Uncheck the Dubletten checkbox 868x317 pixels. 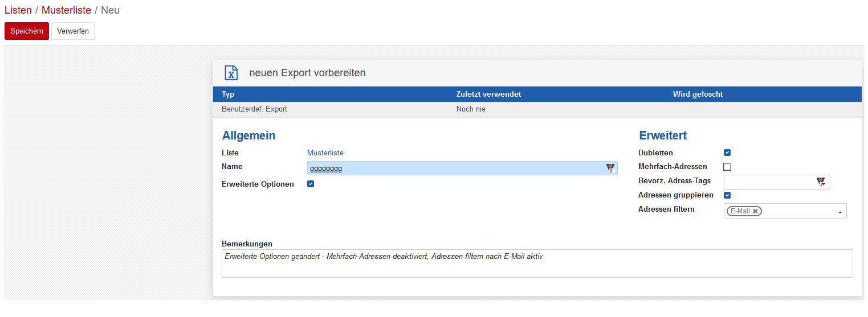[x=727, y=153]
